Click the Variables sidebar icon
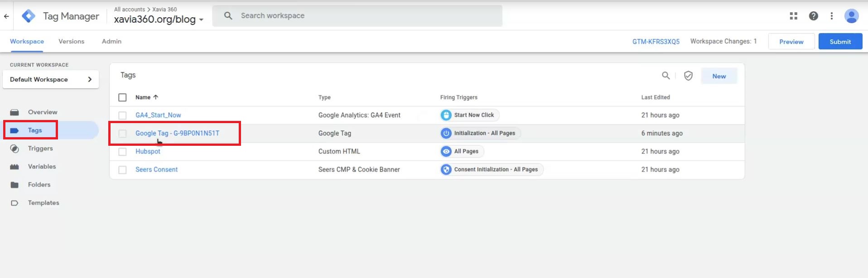Image resolution: width=868 pixels, height=278 pixels. click(x=14, y=167)
